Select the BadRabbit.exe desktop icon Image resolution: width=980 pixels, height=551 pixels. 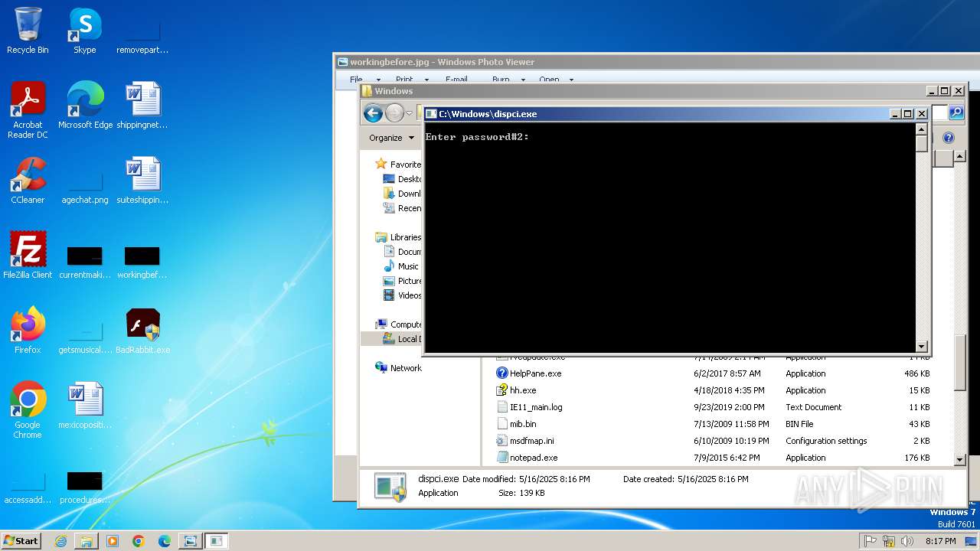click(142, 331)
